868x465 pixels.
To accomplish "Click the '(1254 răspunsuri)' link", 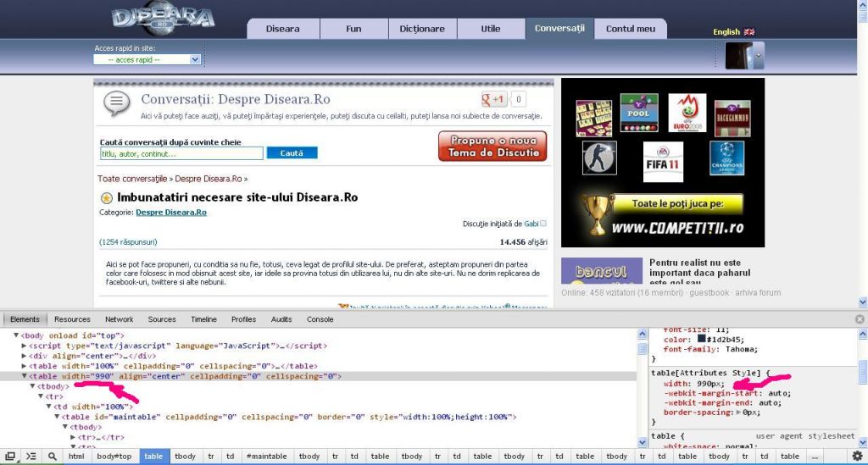I will pos(129,242).
